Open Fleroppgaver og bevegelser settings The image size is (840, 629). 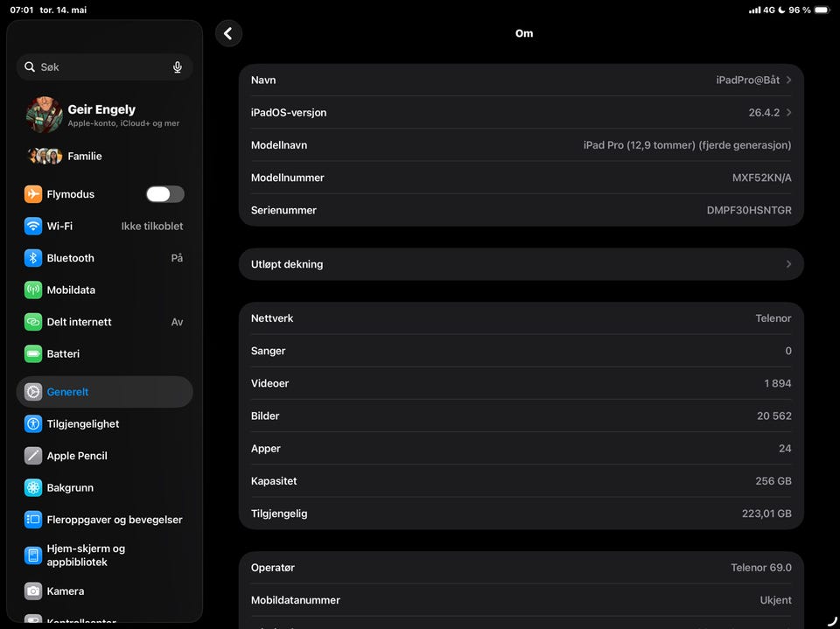click(x=104, y=519)
